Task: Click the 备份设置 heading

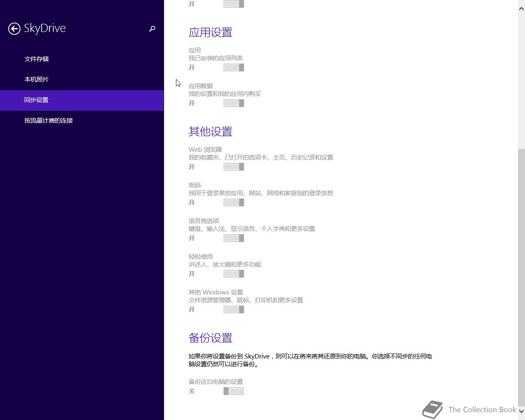Action: [x=210, y=338]
